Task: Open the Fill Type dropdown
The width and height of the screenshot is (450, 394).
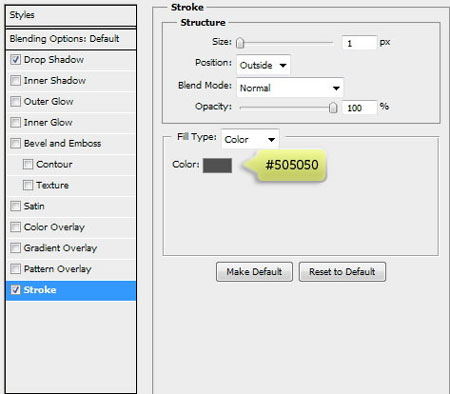Action: [250, 139]
